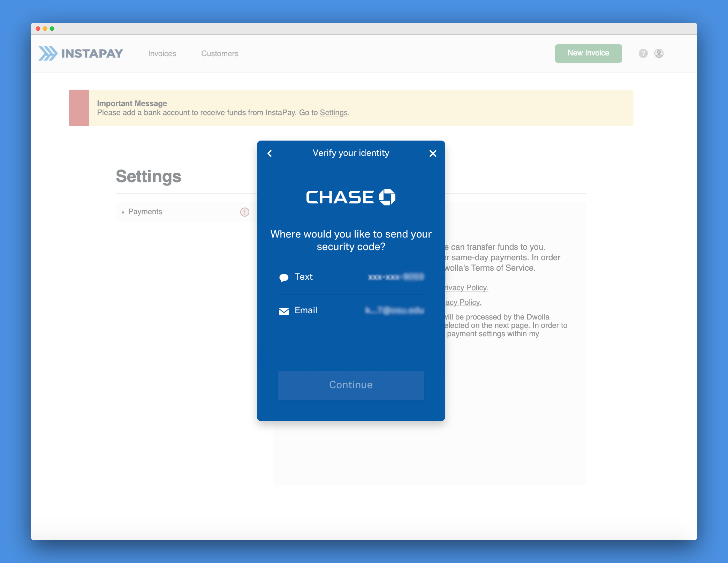Click the yellow window minimize dot
This screenshot has height=563, width=728.
[45, 29]
